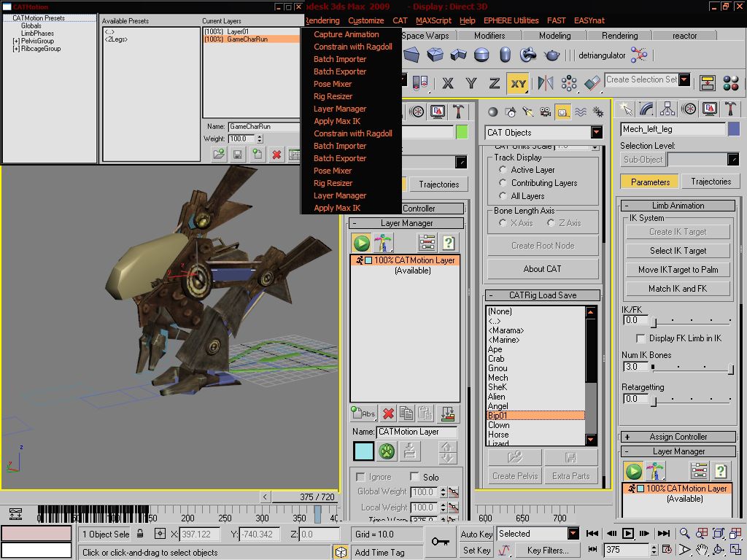The width and height of the screenshot is (747, 560).
Task: Select the All Layers radio button
Action: pos(503,195)
